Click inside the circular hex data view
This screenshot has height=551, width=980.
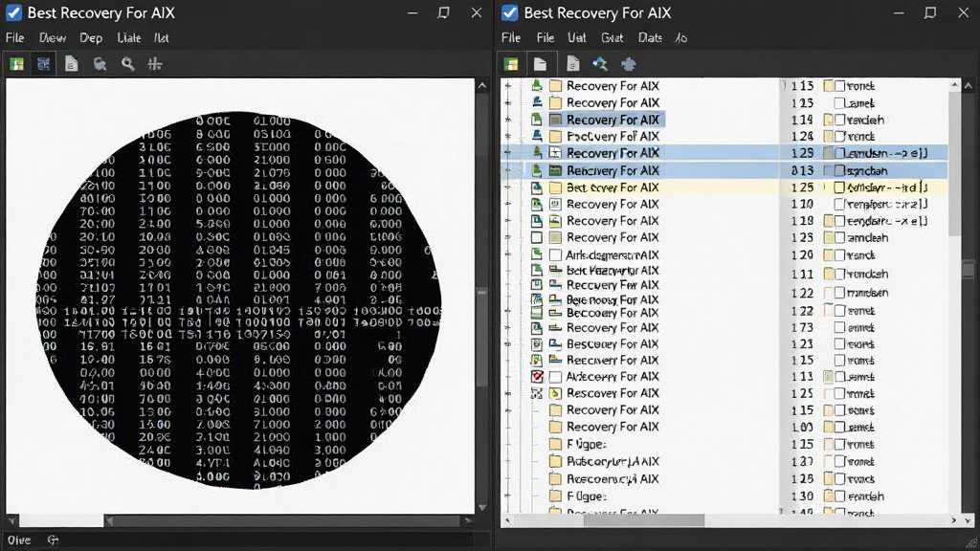tap(239, 300)
